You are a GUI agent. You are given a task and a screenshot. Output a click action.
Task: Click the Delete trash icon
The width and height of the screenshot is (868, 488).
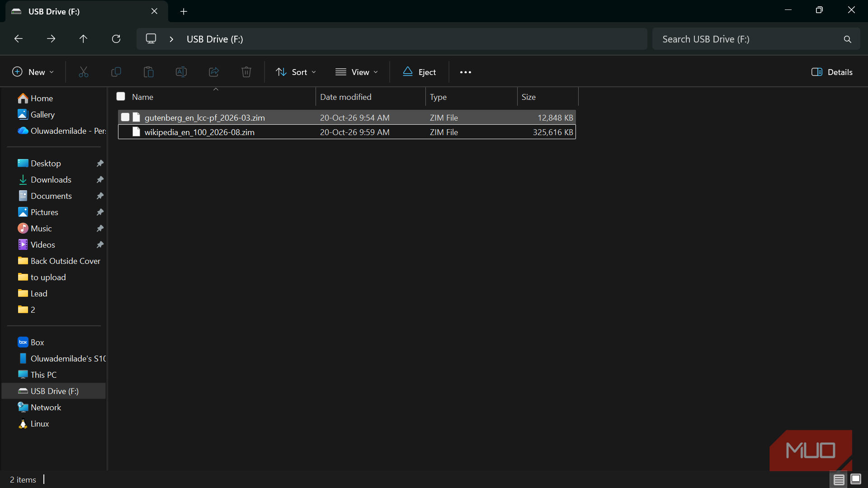click(x=246, y=72)
